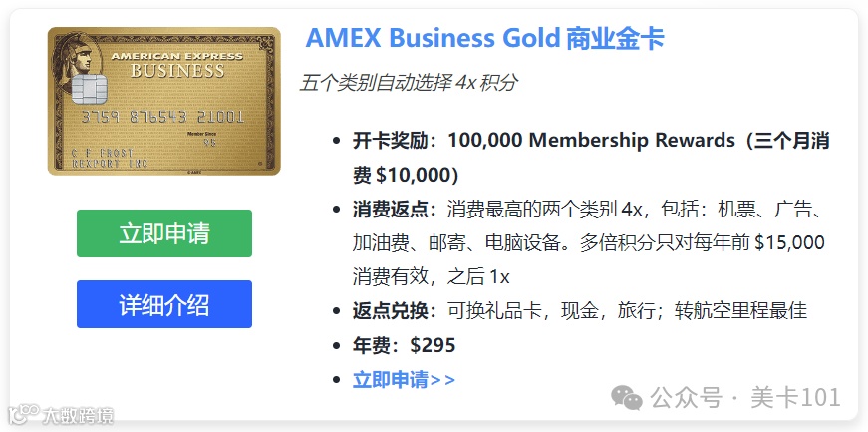Image resolution: width=868 pixels, height=432 pixels.
Task: Open the blue 详细介绍 button
Action: click(x=164, y=304)
